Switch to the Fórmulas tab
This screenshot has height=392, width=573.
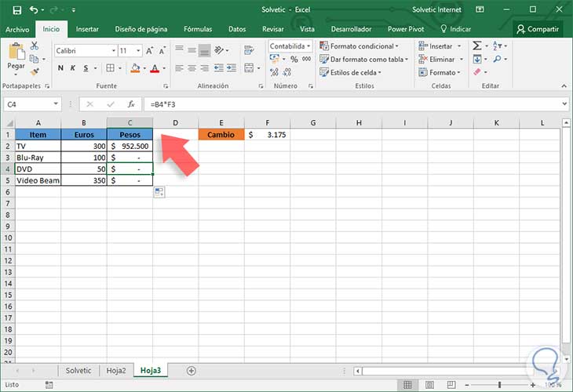tap(198, 29)
